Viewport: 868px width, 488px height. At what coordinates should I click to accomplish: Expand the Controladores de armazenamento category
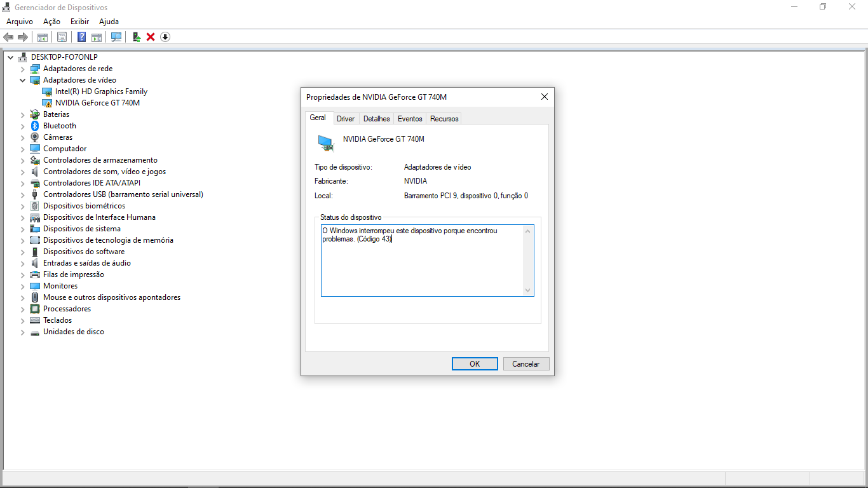tap(22, 160)
